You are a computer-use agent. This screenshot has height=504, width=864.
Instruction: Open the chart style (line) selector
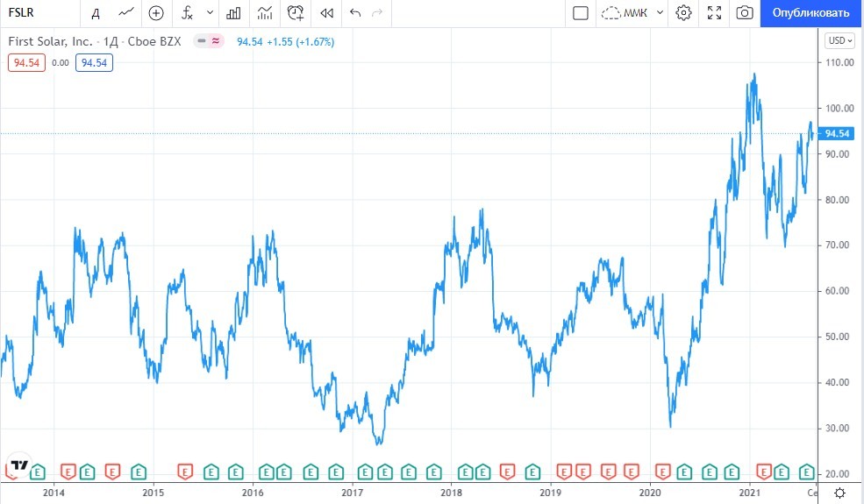click(x=126, y=13)
